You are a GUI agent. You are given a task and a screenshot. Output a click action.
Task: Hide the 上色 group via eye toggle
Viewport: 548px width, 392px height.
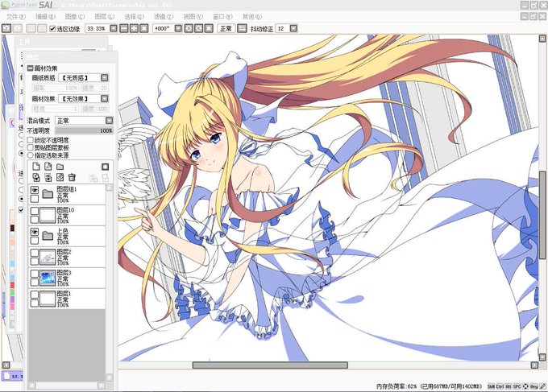(34, 232)
